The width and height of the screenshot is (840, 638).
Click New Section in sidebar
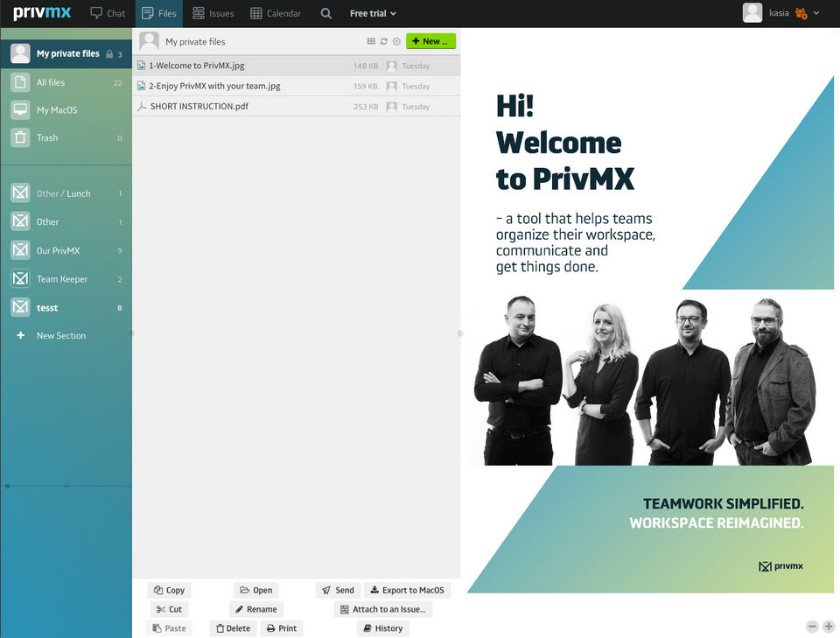pos(61,335)
